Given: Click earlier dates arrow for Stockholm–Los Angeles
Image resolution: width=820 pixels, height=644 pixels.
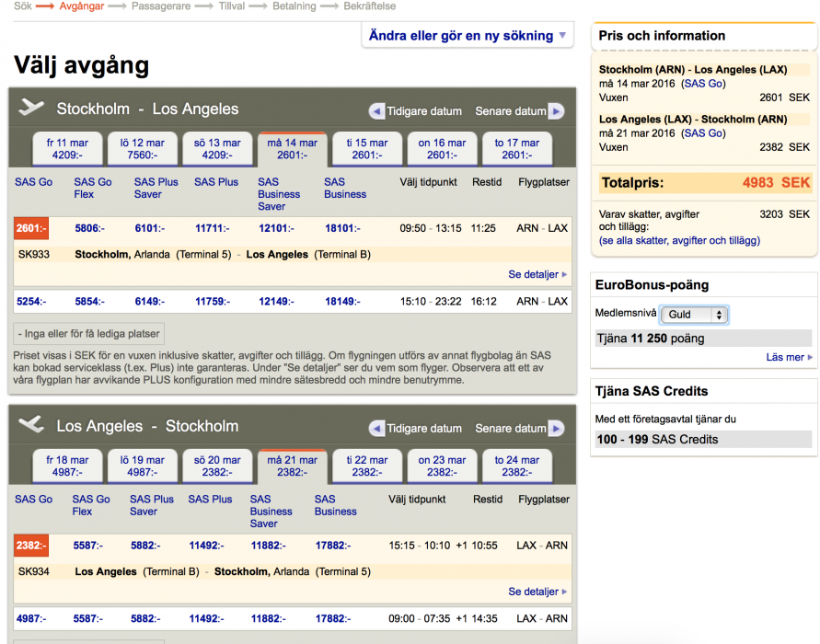Looking at the screenshot, I should pos(376,111).
